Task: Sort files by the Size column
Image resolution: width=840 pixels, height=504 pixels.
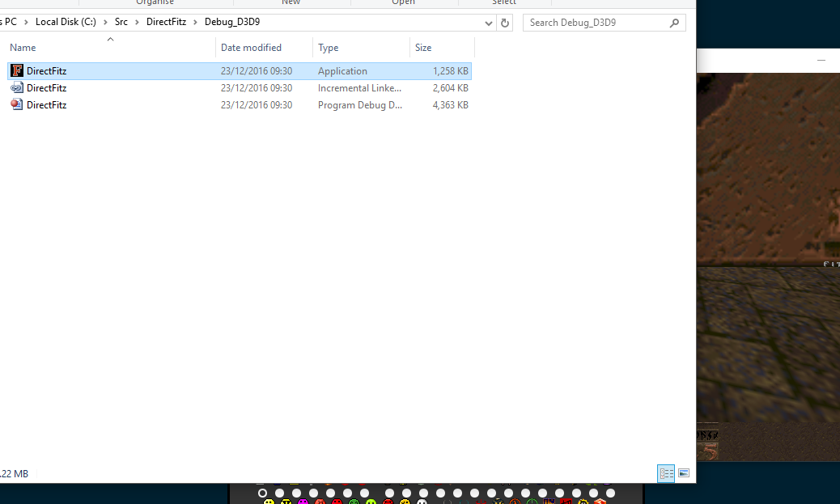Action: click(x=423, y=48)
